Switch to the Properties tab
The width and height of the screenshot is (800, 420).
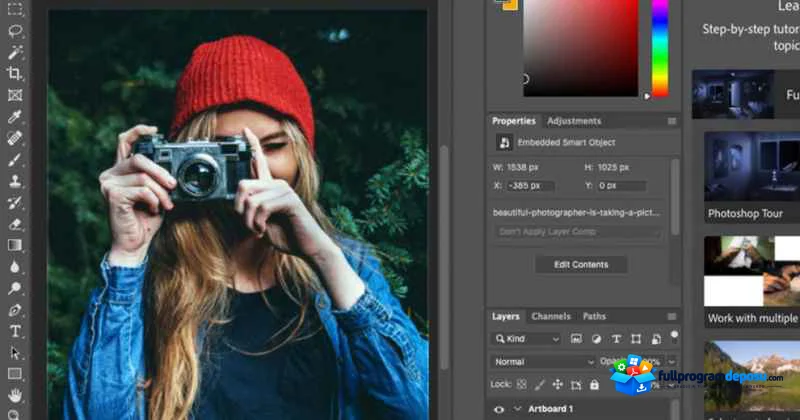click(514, 121)
